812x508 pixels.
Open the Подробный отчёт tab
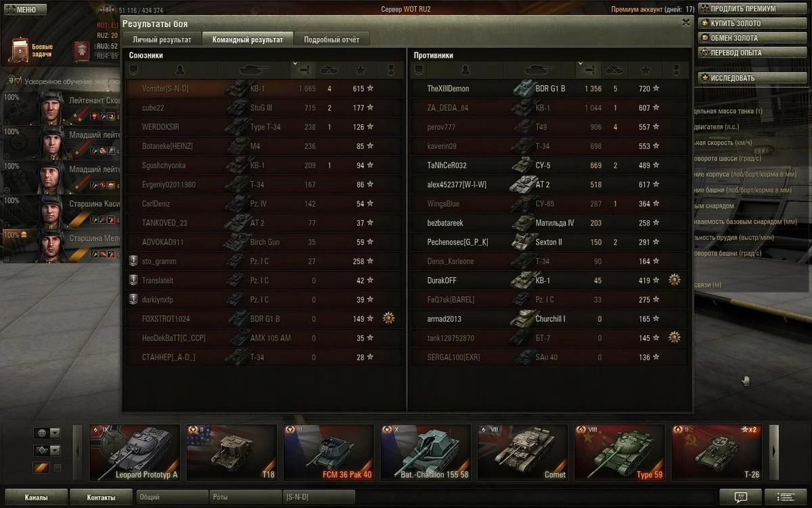[x=332, y=39]
